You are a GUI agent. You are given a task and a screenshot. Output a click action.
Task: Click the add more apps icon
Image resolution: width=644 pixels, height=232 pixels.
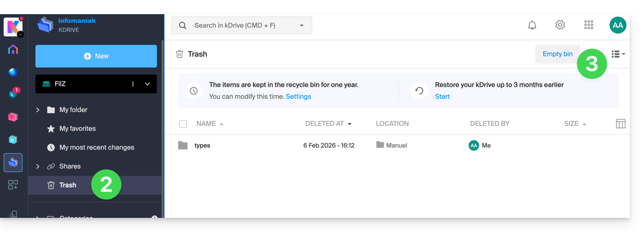[x=13, y=185]
